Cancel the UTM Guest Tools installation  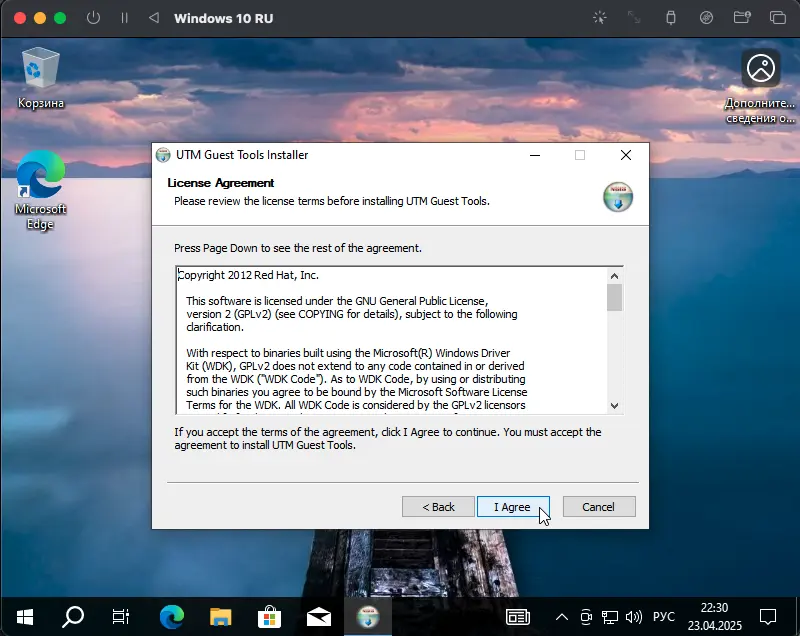pos(599,506)
